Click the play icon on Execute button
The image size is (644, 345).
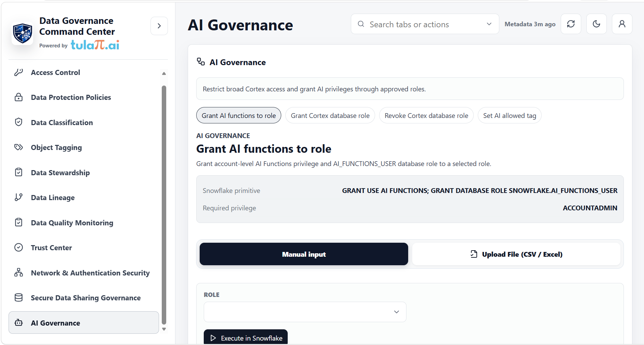tap(213, 338)
